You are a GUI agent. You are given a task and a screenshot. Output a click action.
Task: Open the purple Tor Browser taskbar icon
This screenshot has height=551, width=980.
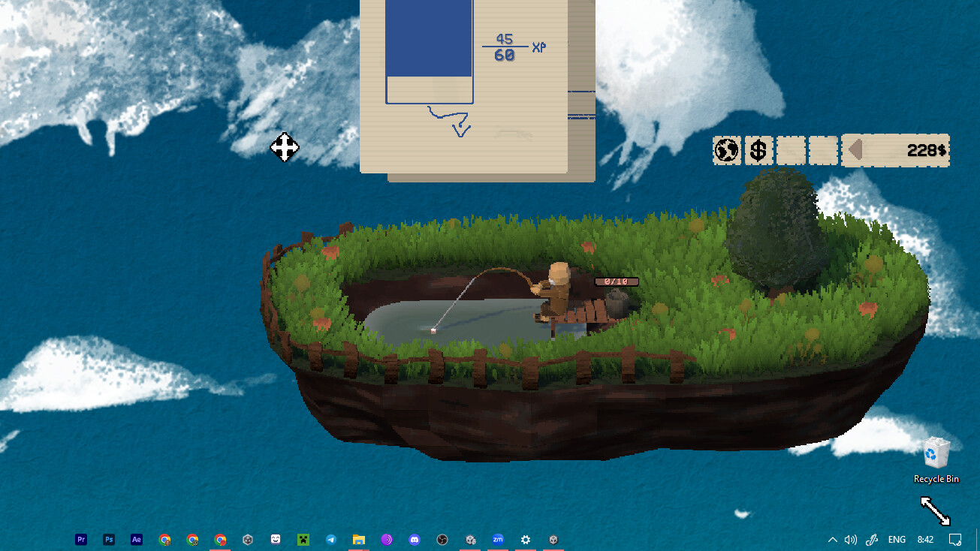(x=387, y=539)
